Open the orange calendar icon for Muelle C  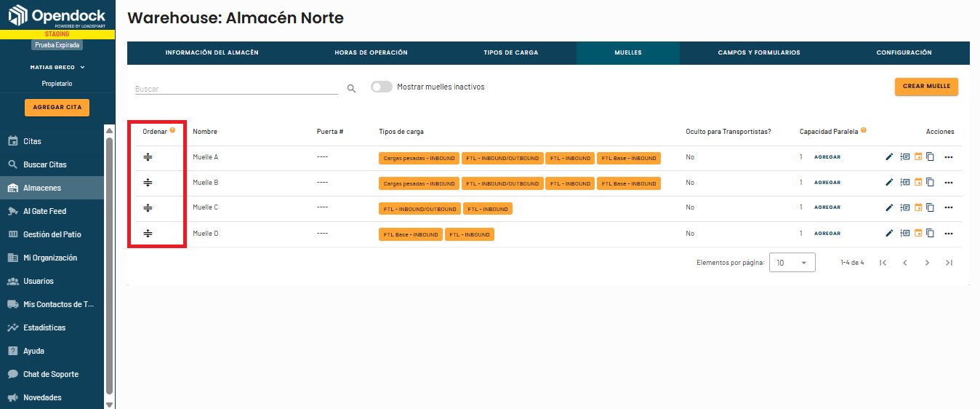[918, 207]
